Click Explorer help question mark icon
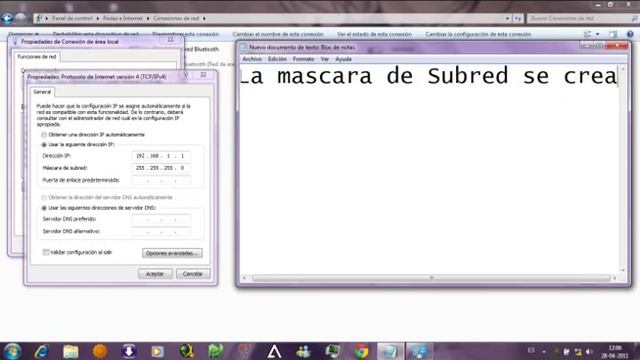This screenshot has height=360, width=640. tap(630, 34)
